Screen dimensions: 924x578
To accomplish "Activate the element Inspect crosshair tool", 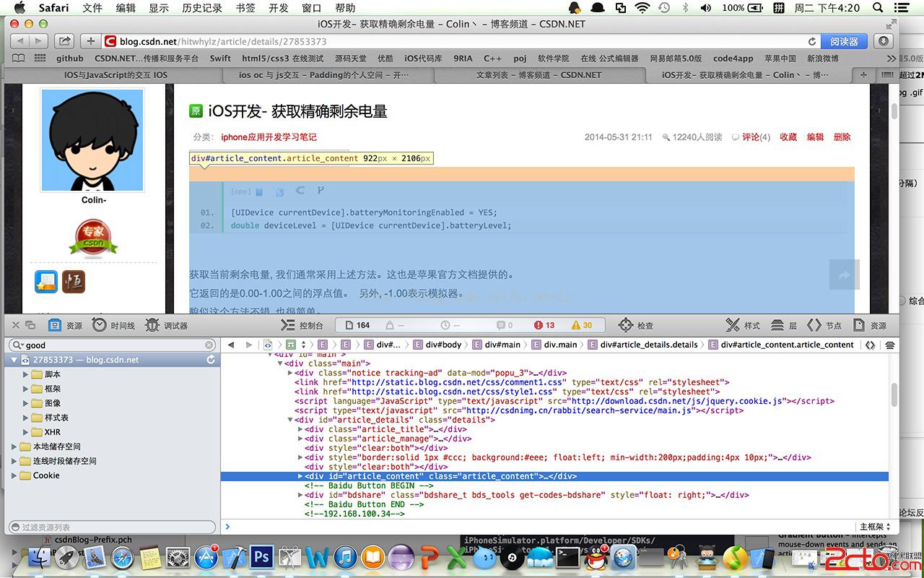I will 635,326.
